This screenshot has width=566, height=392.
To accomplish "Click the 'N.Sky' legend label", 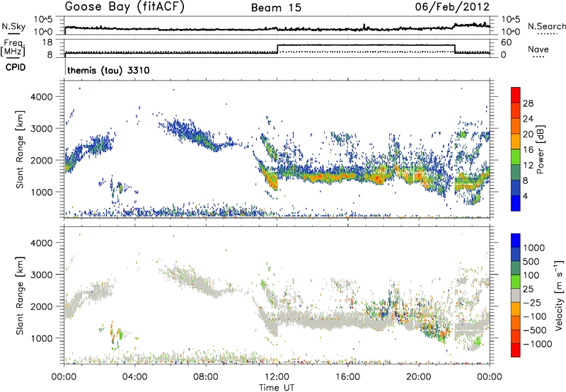I will coord(13,26).
